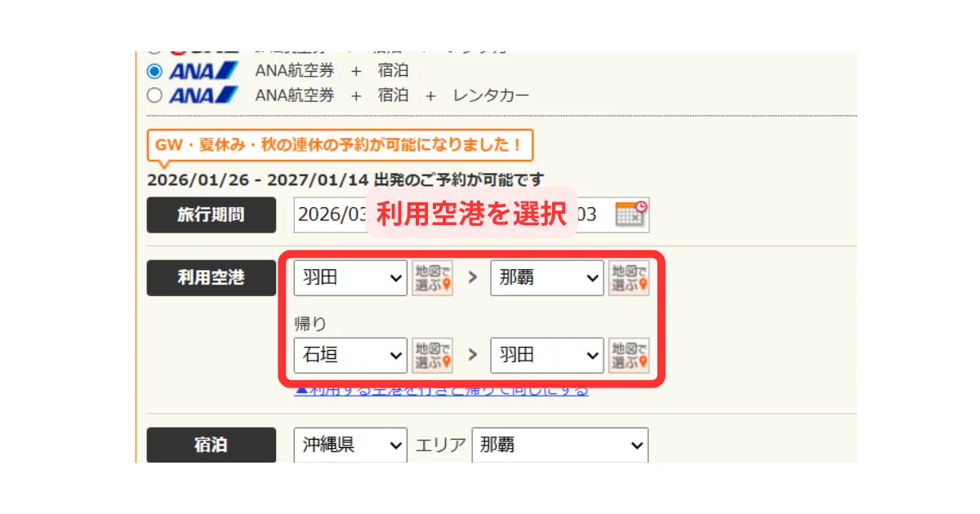The width and height of the screenshot is (980, 514).
Task: Open return departure airport dropdown showing 石垣
Action: pyautogui.click(x=350, y=355)
